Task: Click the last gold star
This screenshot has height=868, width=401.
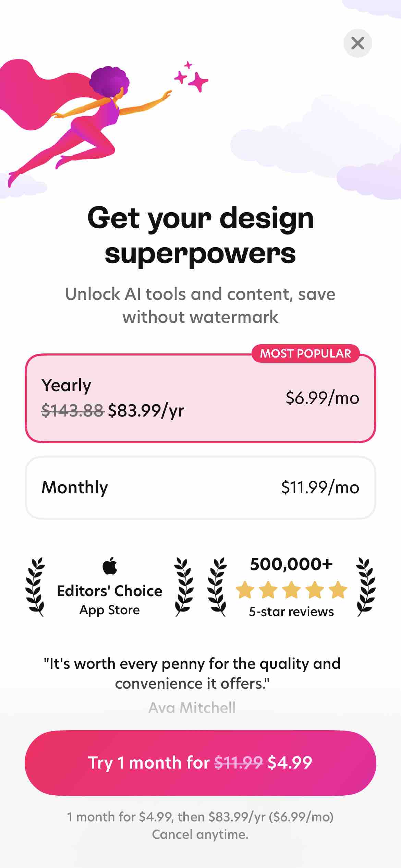Action: (x=338, y=590)
